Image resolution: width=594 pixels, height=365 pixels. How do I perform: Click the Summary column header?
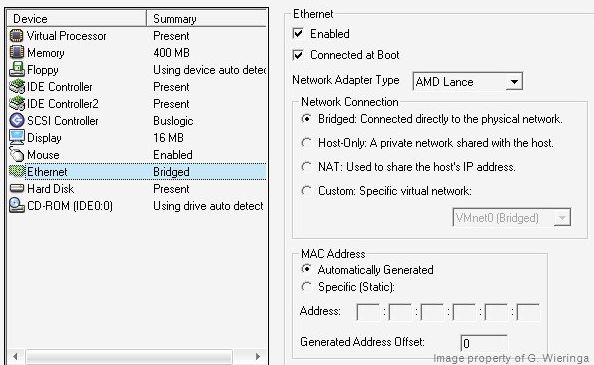206,19
